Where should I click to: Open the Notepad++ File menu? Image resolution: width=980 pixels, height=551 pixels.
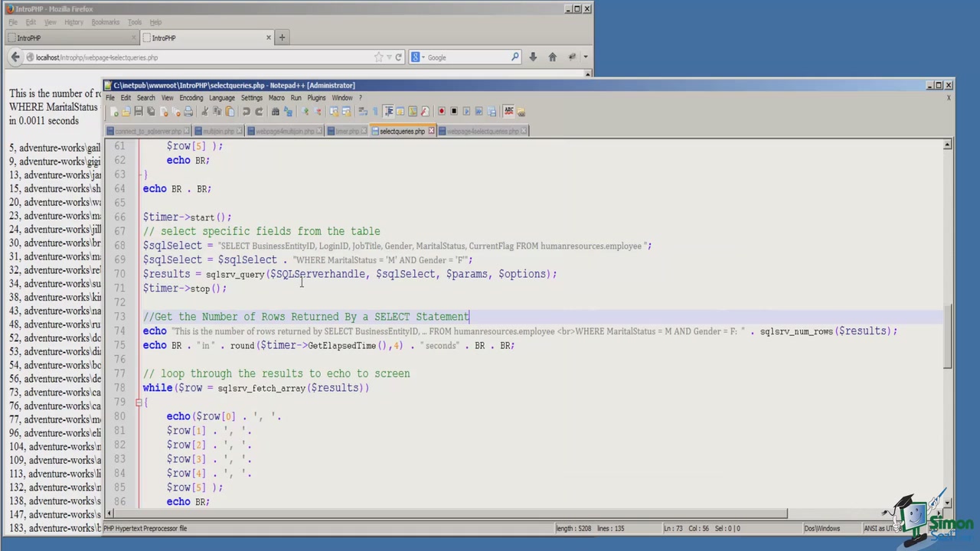(x=110, y=98)
